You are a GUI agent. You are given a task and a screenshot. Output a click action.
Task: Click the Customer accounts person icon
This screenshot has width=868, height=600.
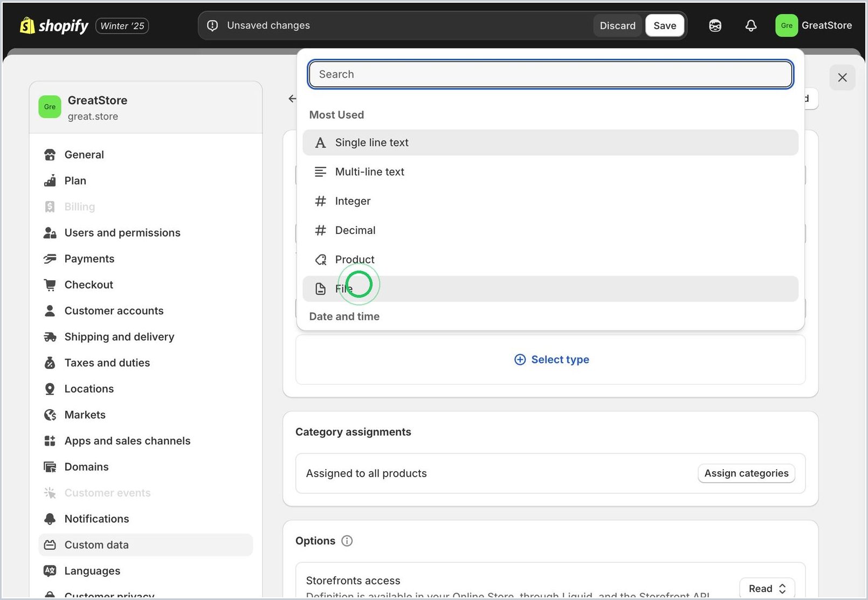50,311
